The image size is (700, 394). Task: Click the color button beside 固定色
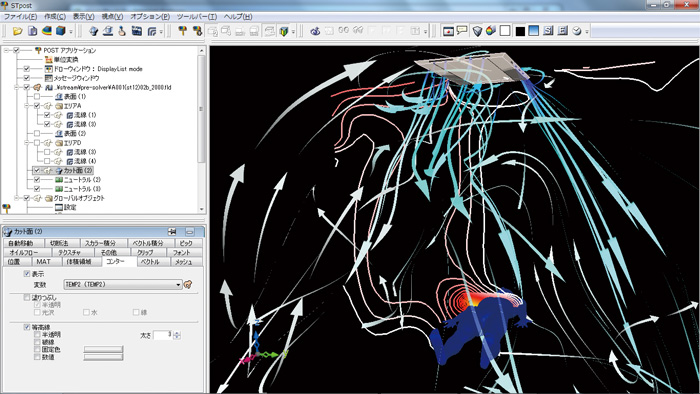tap(103, 349)
